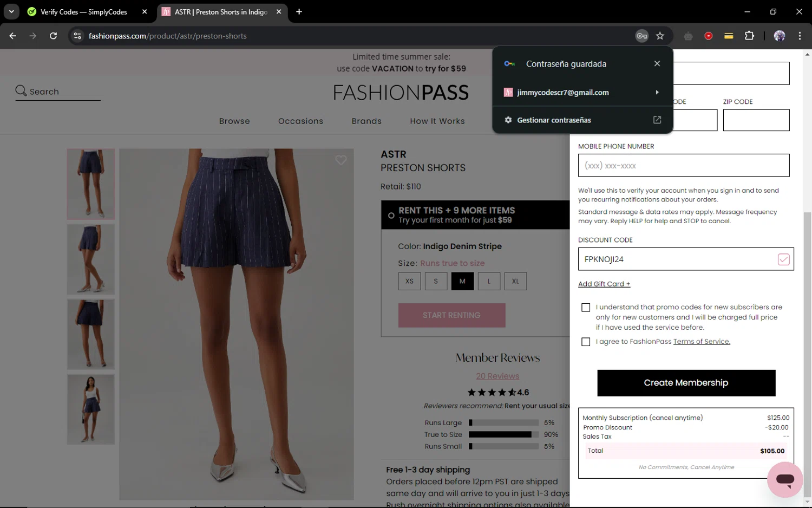Open the chat support bubble
The width and height of the screenshot is (812, 508).
pos(784,479)
